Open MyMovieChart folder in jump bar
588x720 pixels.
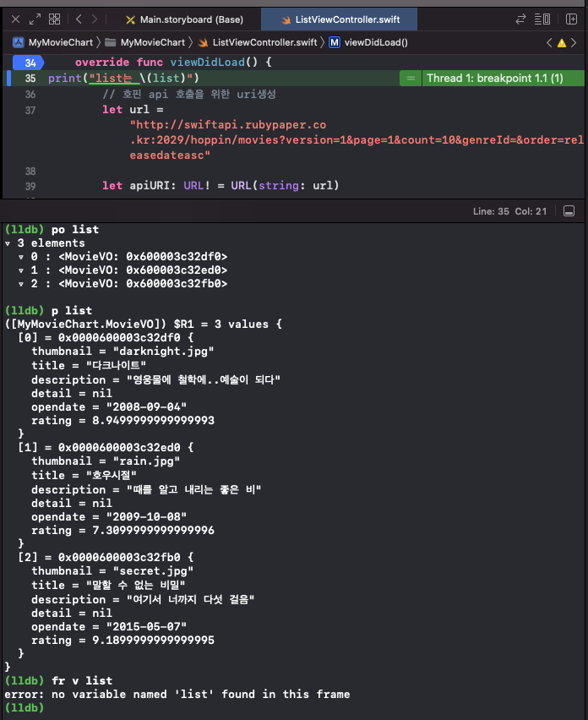click(145, 43)
